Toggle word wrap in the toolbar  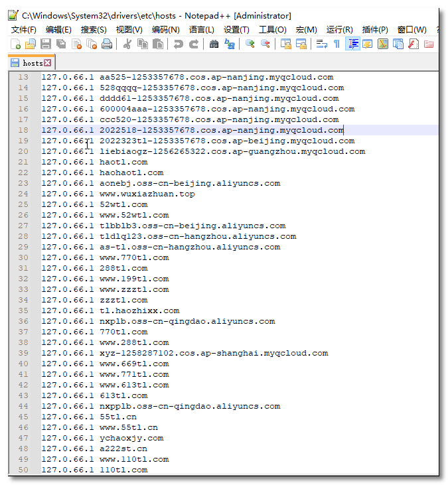[x=321, y=44]
